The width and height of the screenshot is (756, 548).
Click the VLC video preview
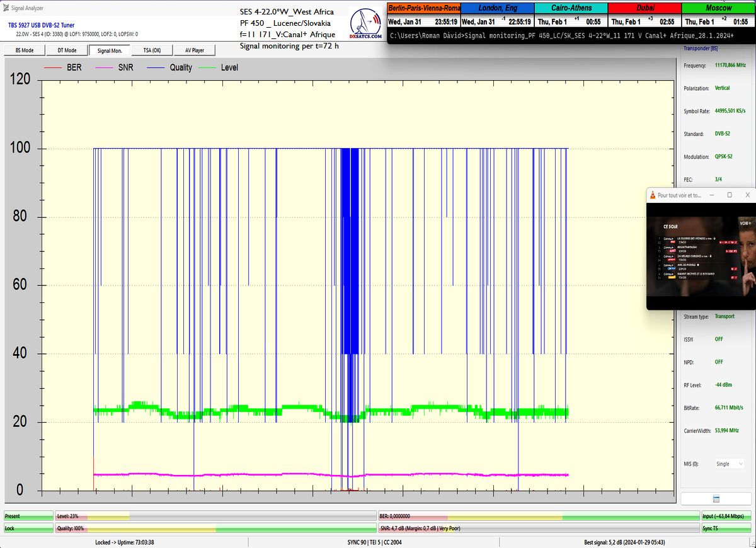coord(701,255)
